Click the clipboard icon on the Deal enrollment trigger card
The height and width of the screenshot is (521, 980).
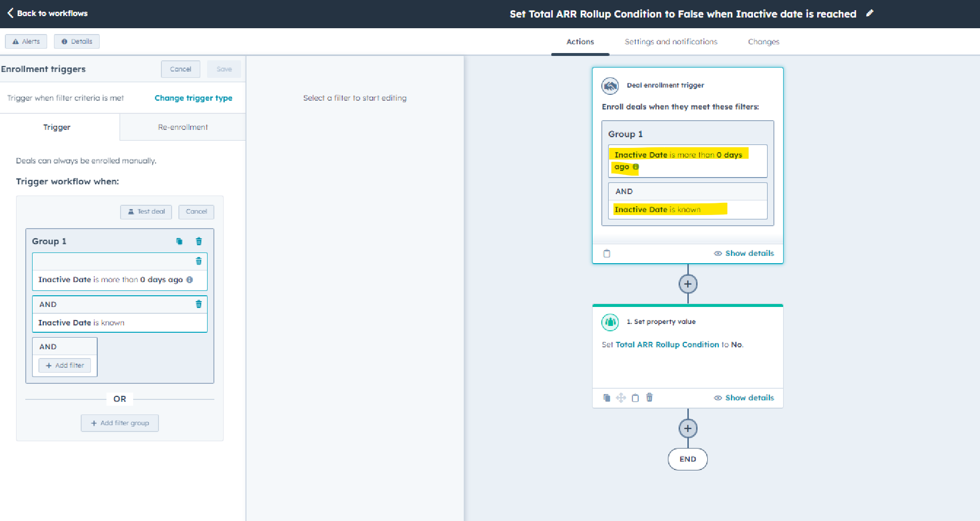607,253
